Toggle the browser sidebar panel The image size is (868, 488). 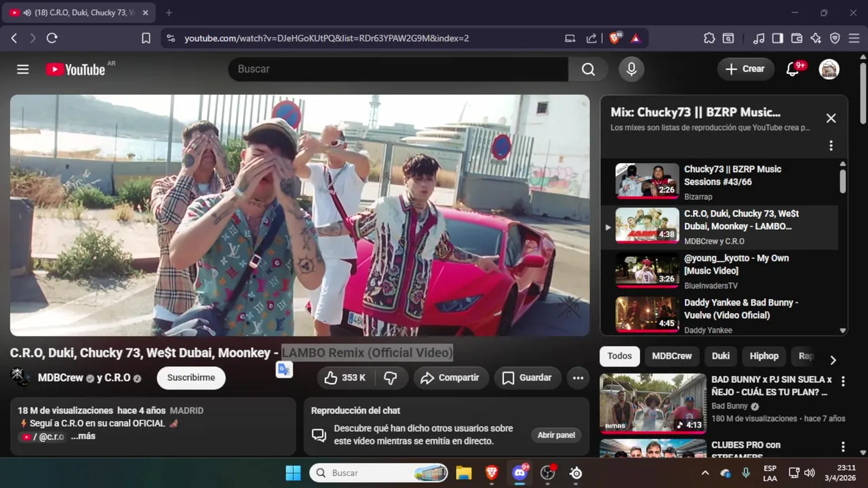click(778, 39)
